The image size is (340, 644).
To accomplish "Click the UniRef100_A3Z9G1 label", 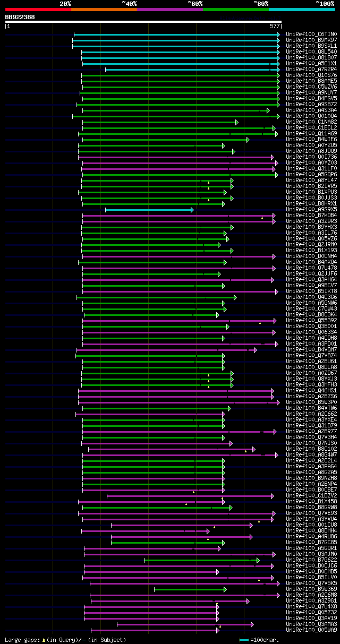I will [311, 601].
